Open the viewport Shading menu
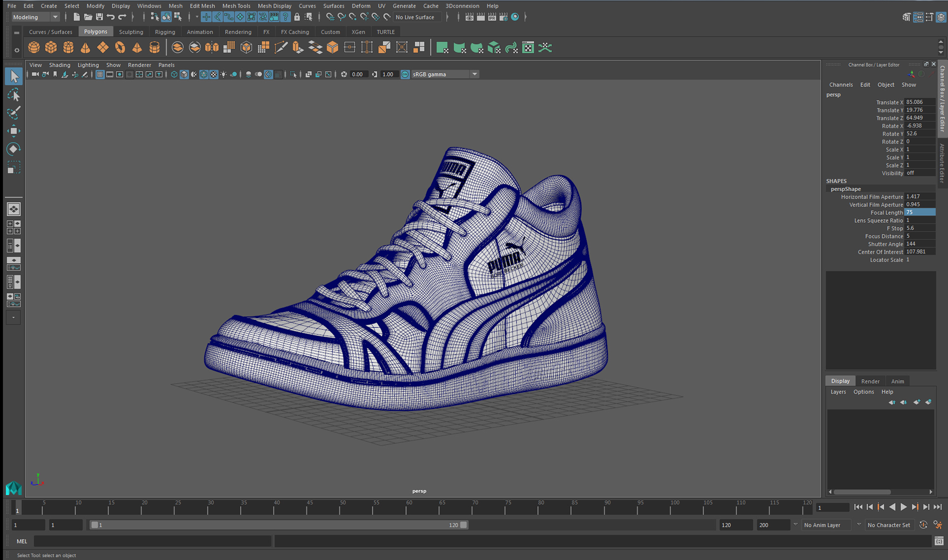The height and width of the screenshot is (560, 948). pyautogui.click(x=60, y=65)
